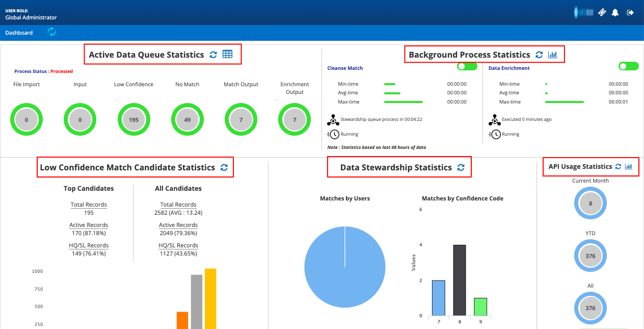Open Total Records under All Candidates
644x329 pixels.
[x=178, y=205]
